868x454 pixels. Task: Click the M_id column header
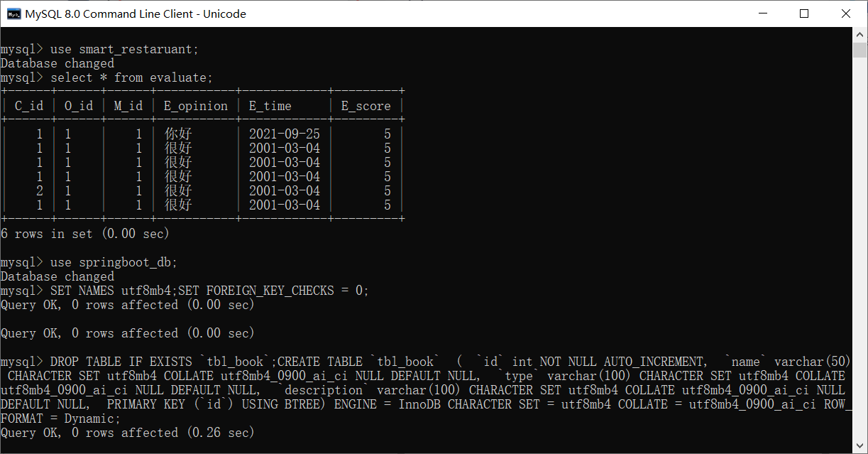(x=128, y=106)
